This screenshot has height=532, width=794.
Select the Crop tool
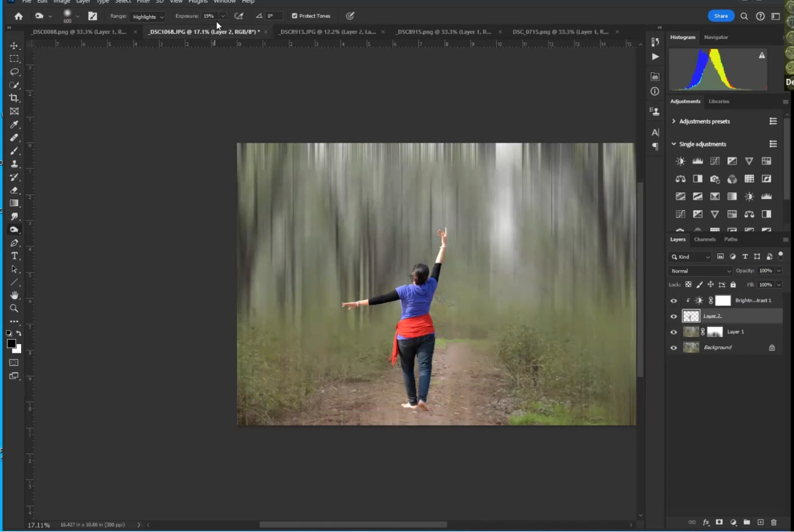[x=14, y=98]
